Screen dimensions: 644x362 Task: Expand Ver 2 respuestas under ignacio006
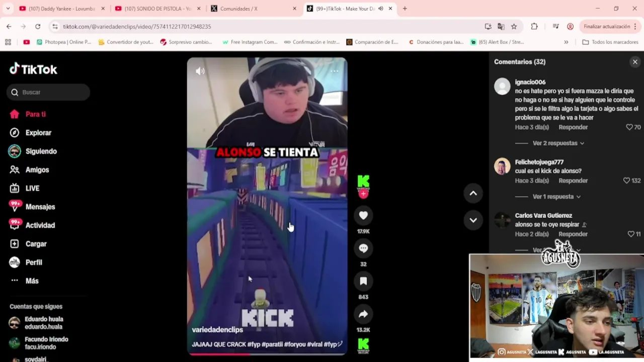pyautogui.click(x=558, y=143)
